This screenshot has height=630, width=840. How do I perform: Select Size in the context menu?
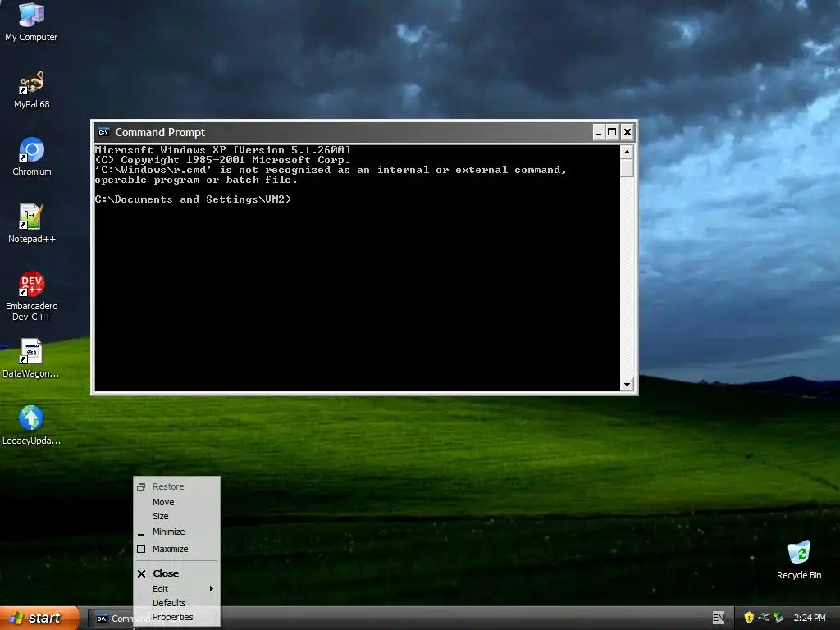(x=177, y=516)
